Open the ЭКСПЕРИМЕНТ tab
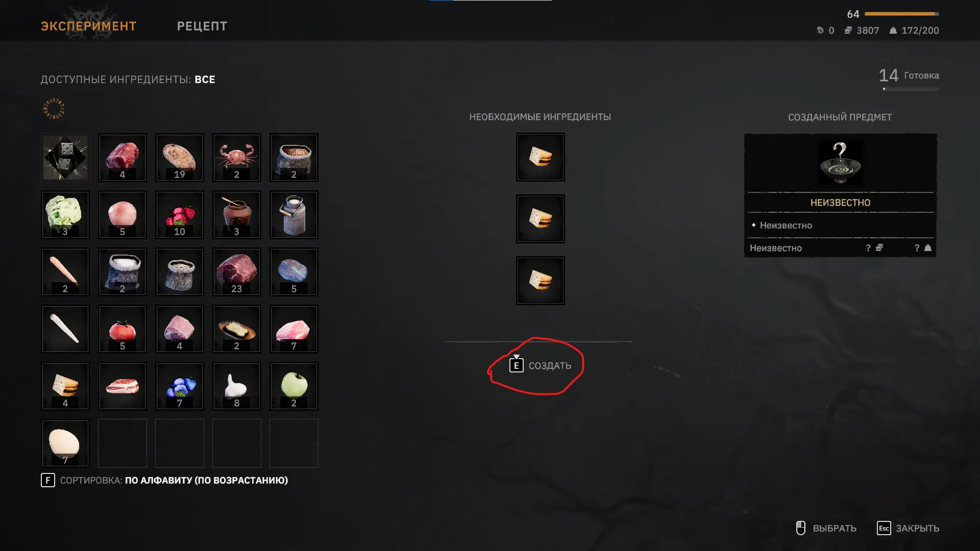 [89, 26]
